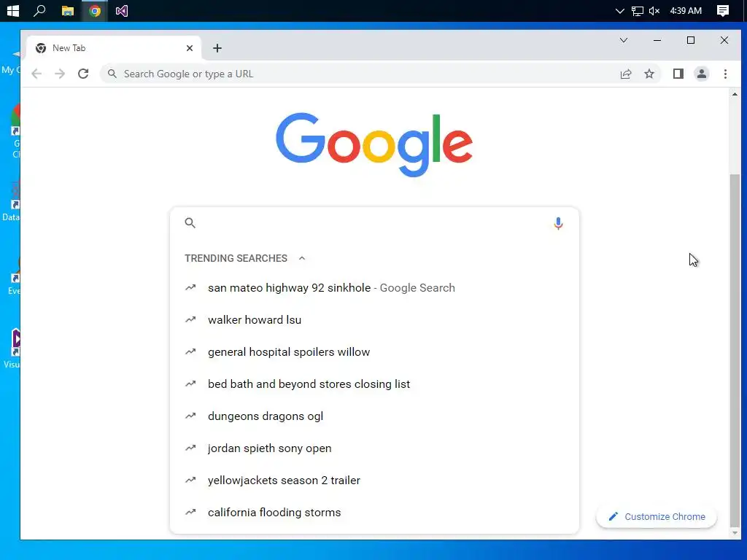Click the Chrome forward arrow
Screen dimensions: 747x560
pyautogui.click(x=60, y=74)
